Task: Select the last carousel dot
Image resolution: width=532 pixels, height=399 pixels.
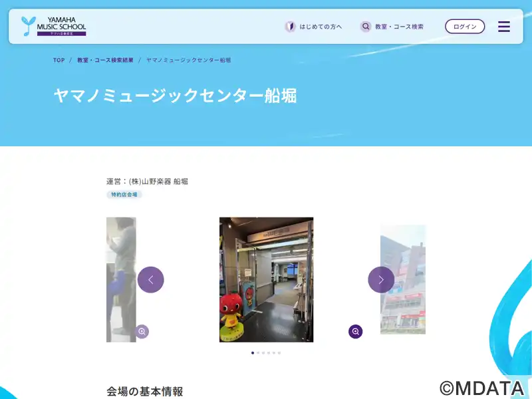Action: 279,353
